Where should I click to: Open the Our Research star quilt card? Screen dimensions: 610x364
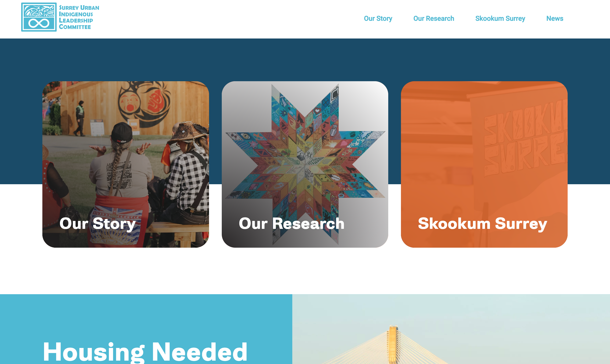pos(305,164)
